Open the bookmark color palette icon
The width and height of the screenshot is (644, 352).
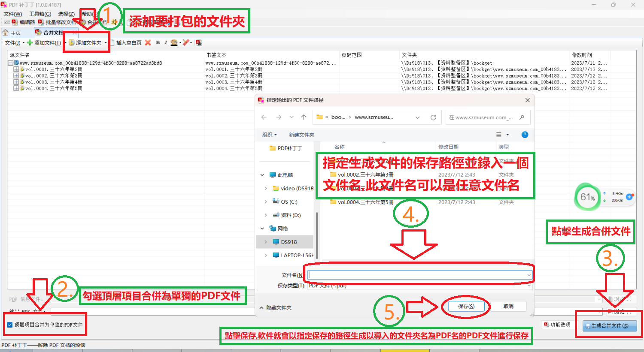coord(174,42)
